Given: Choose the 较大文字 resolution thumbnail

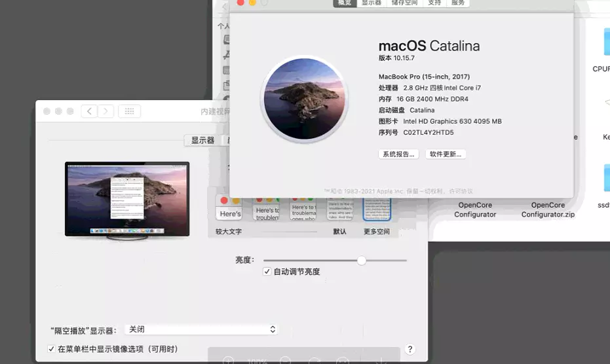Looking at the screenshot, I should click(x=229, y=209).
